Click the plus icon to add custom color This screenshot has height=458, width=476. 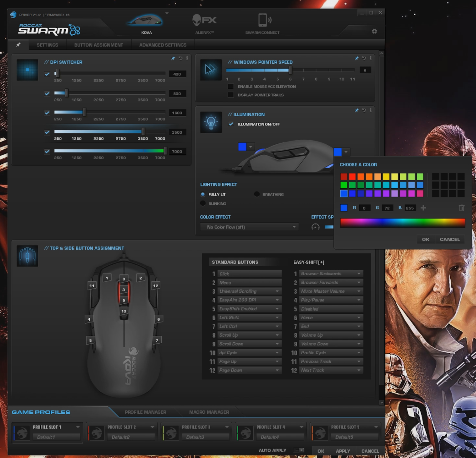423,208
